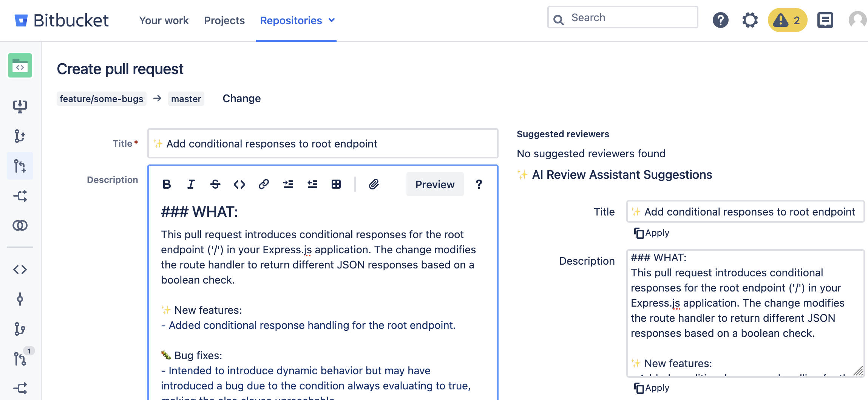The width and height of the screenshot is (868, 400).
Task: Open the Your work menu item
Action: [164, 20]
